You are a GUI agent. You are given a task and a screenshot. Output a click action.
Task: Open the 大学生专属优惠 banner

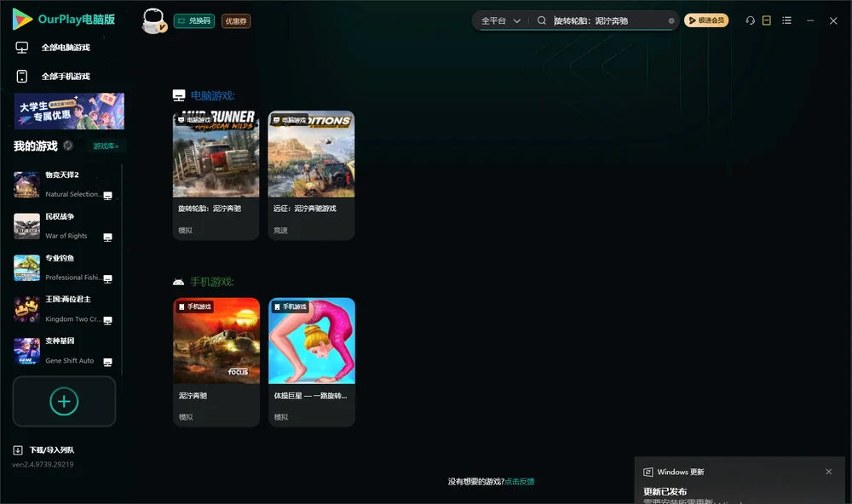(x=70, y=112)
